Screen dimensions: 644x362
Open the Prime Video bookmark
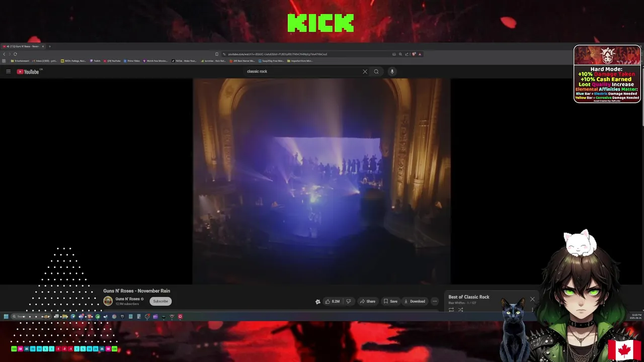click(131, 61)
